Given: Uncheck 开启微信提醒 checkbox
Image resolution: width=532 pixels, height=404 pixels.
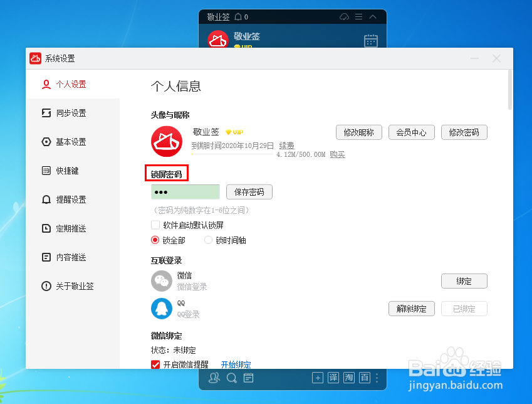Looking at the screenshot, I should 155,364.
